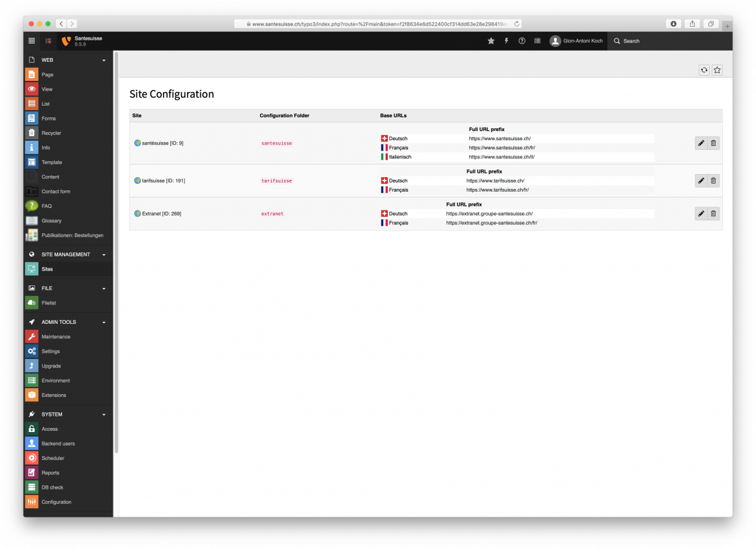Open the application information list icon
756x548 pixels.
(537, 41)
